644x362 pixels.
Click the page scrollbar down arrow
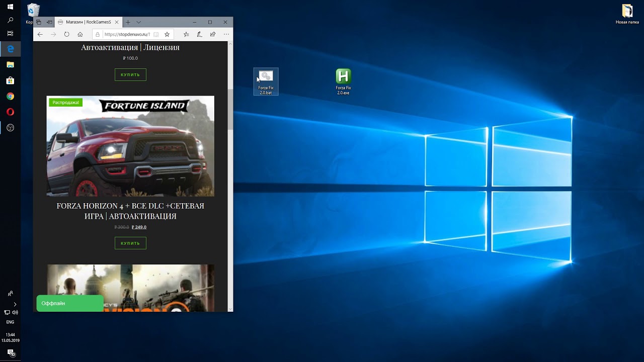(230, 308)
